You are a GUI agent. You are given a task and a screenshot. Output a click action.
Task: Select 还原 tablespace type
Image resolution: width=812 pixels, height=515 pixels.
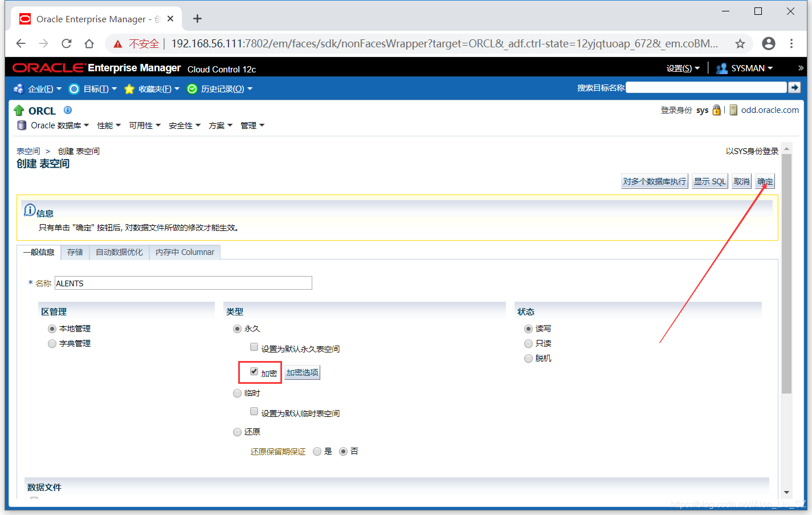237,432
